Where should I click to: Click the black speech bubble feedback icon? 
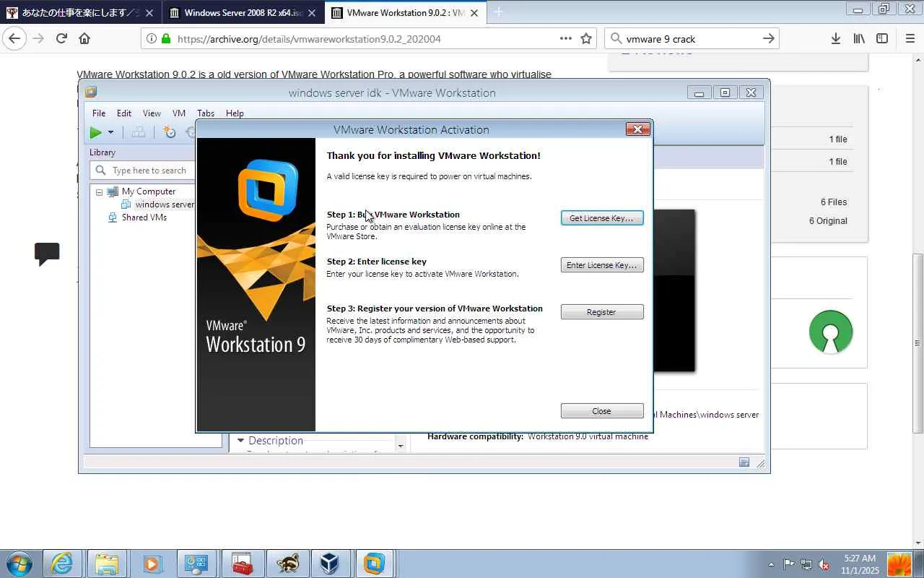(47, 254)
